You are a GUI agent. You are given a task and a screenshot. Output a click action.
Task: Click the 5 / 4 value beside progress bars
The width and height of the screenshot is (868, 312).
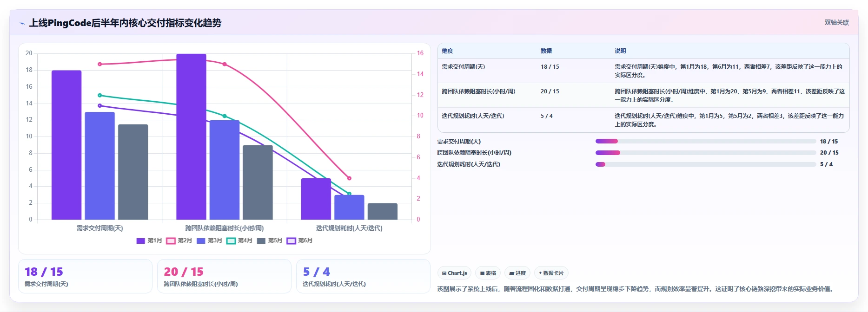coord(826,164)
